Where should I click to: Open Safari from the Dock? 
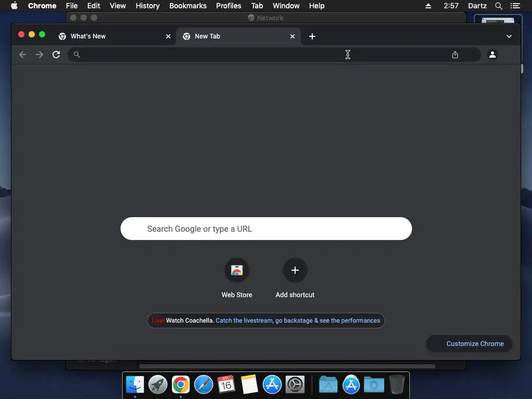coord(204,384)
